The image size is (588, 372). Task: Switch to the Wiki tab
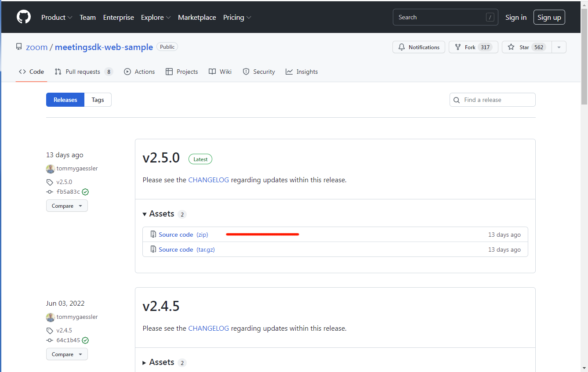tap(220, 72)
